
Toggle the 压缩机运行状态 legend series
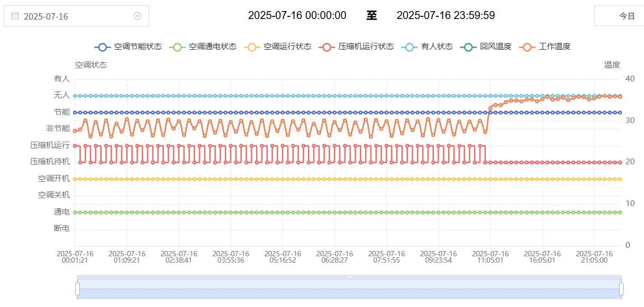tap(356, 46)
